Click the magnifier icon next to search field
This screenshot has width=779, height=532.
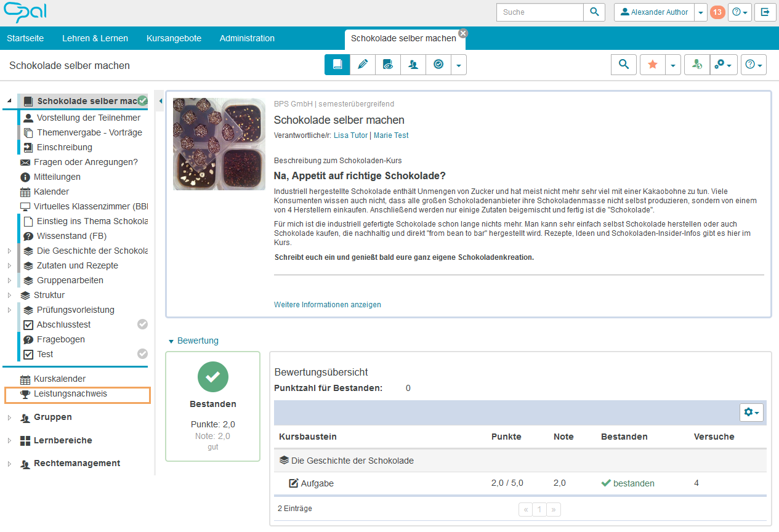[594, 12]
